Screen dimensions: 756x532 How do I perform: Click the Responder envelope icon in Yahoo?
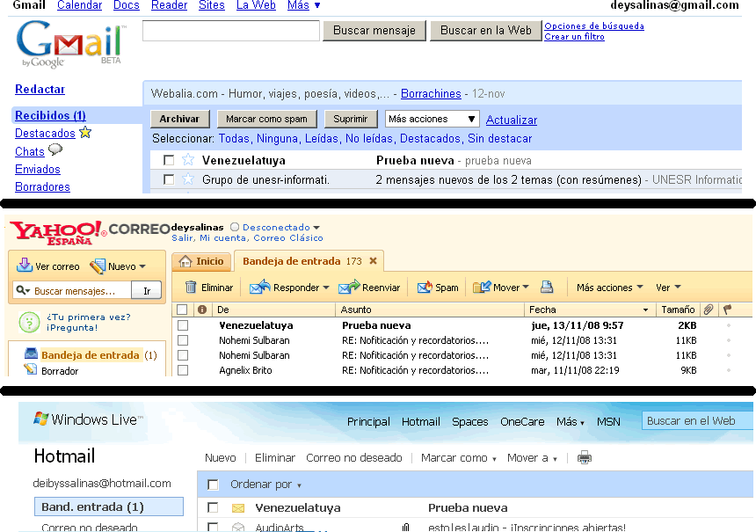click(x=259, y=287)
